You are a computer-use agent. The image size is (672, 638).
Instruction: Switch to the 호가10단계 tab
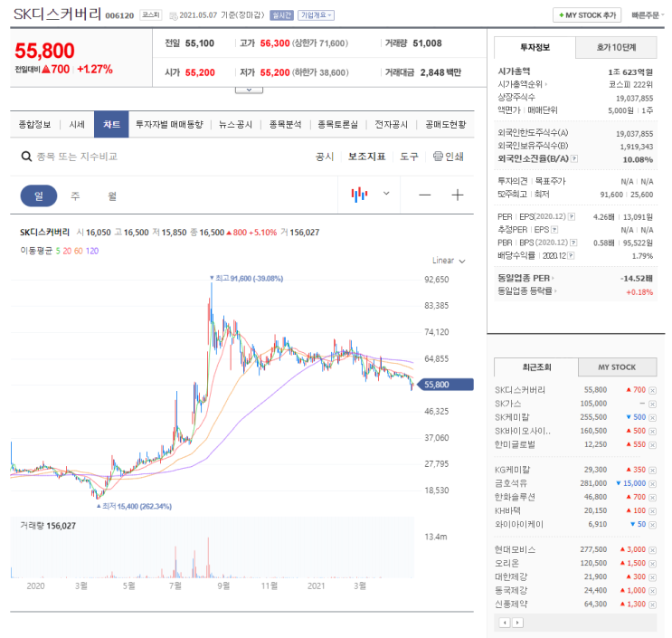pos(616,47)
